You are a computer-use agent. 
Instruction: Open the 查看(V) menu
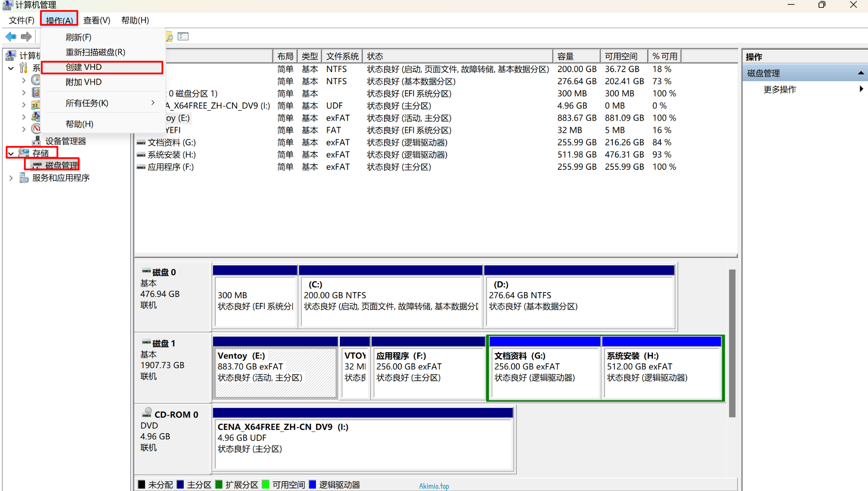[96, 20]
